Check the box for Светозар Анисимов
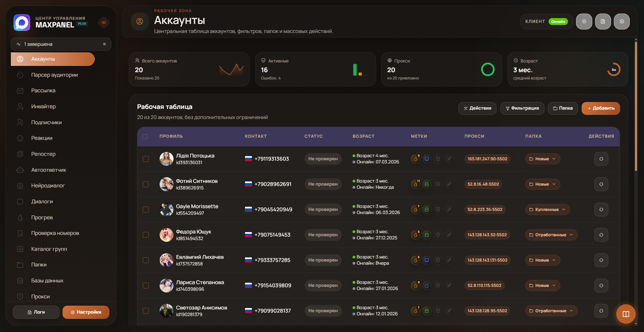The width and height of the screenshot is (644, 332). coord(146,311)
